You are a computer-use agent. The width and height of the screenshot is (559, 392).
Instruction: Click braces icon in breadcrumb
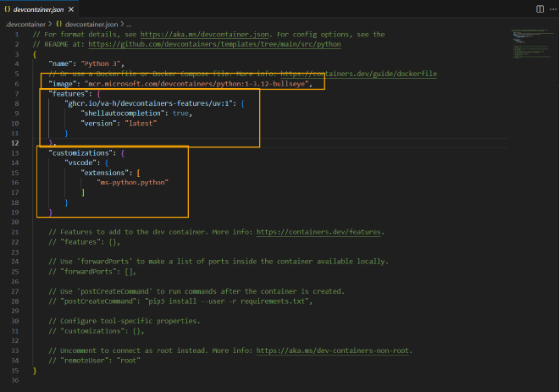(x=59, y=25)
